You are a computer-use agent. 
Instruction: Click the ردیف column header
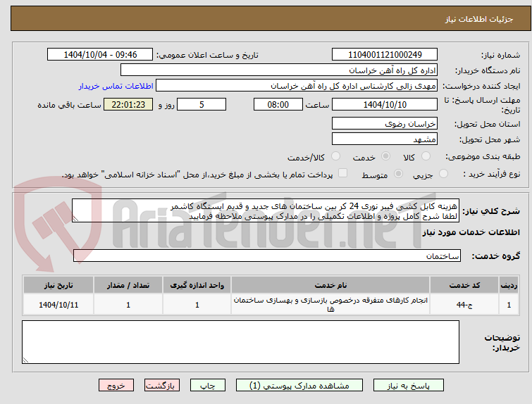(x=509, y=285)
